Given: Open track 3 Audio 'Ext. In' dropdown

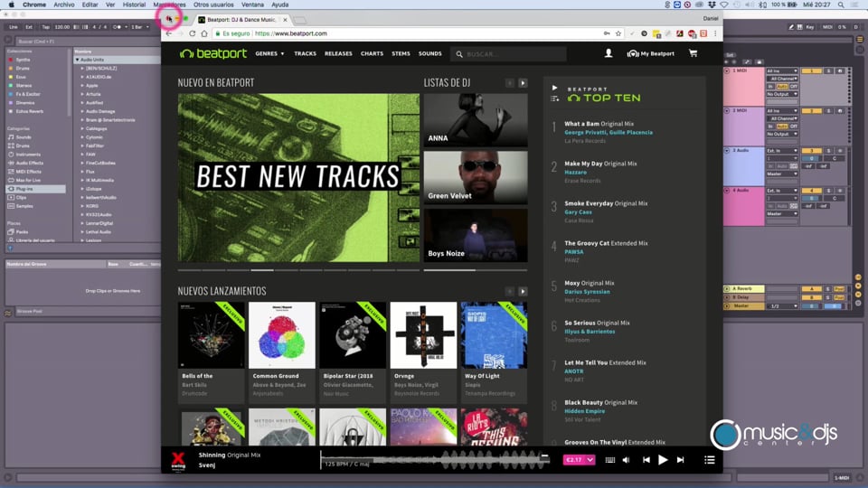Looking at the screenshot, I should [x=781, y=151].
